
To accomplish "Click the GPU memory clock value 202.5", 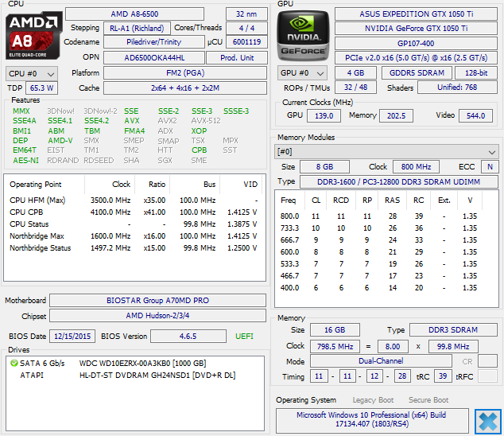I will tap(397, 116).
